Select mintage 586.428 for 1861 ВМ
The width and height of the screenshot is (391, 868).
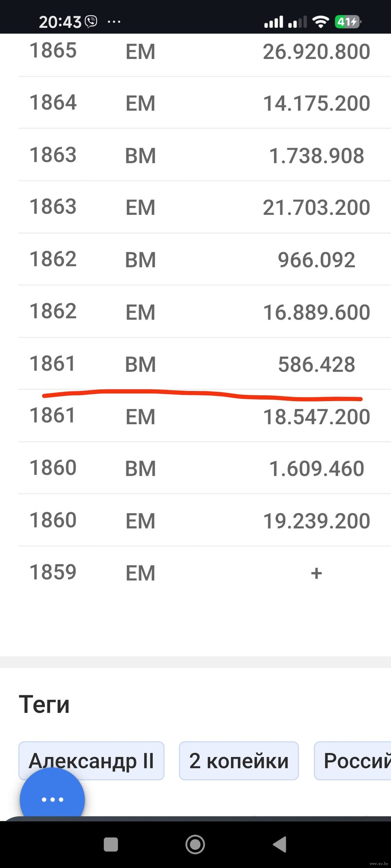316,364
